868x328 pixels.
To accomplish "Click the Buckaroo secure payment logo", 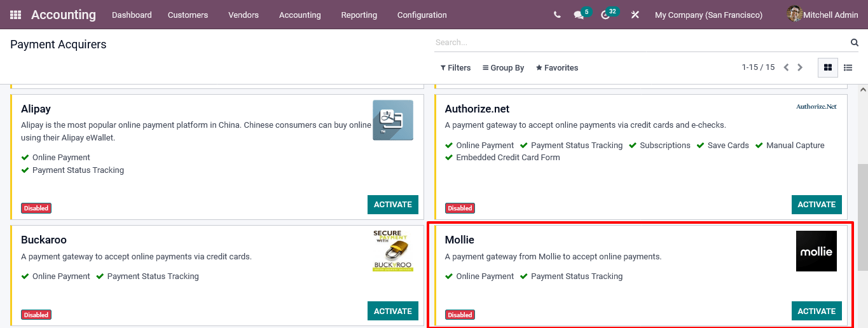I will coord(393,251).
